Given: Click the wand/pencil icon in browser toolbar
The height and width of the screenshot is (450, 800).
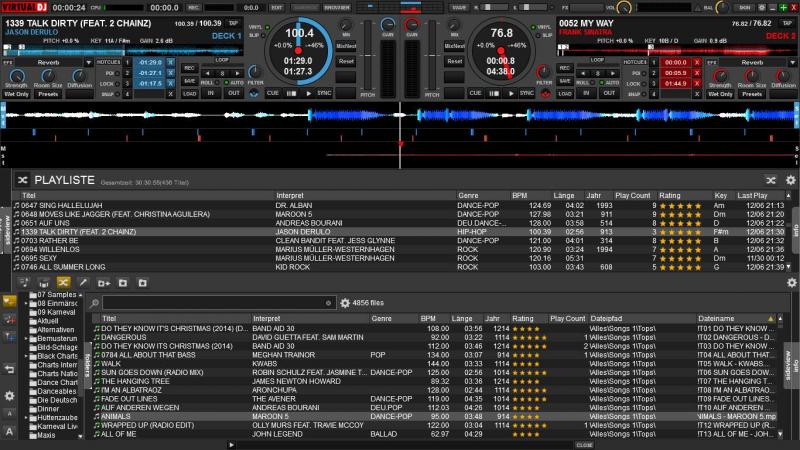Looking at the screenshot, I should point(83,282).
